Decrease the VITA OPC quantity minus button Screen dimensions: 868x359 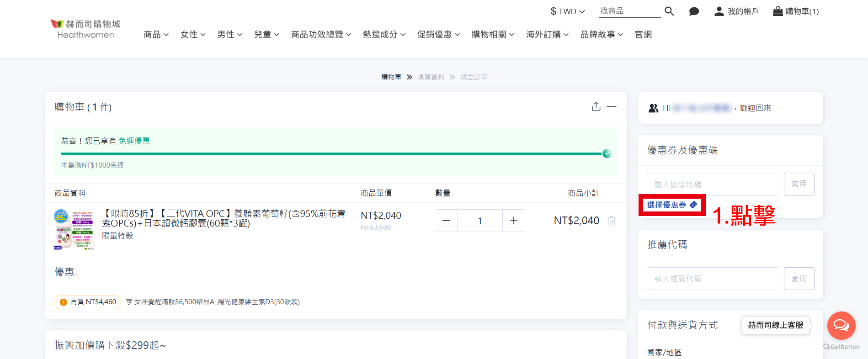[x=446, y=221]
